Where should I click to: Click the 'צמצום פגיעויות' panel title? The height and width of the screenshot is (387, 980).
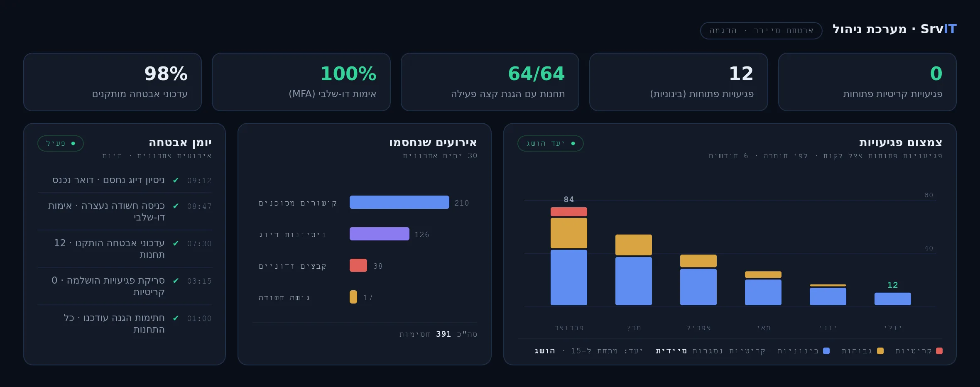901,142
